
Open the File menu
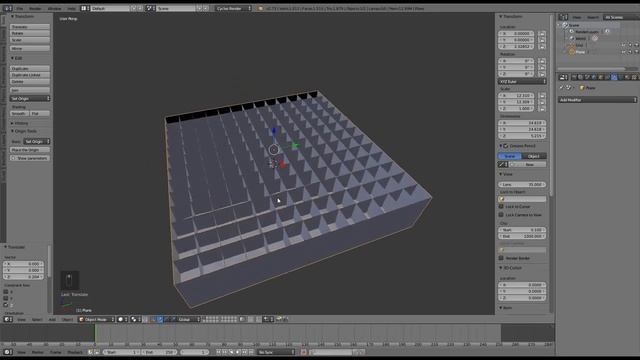[x=20, y=8]
